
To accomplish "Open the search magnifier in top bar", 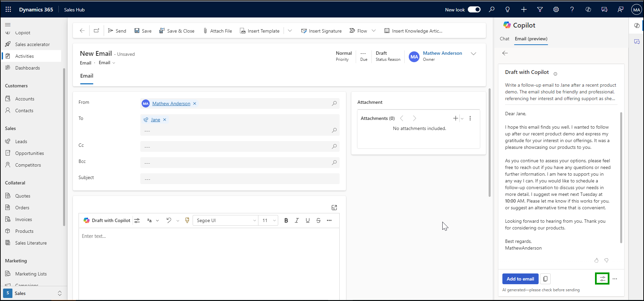I will coord(492,9).
